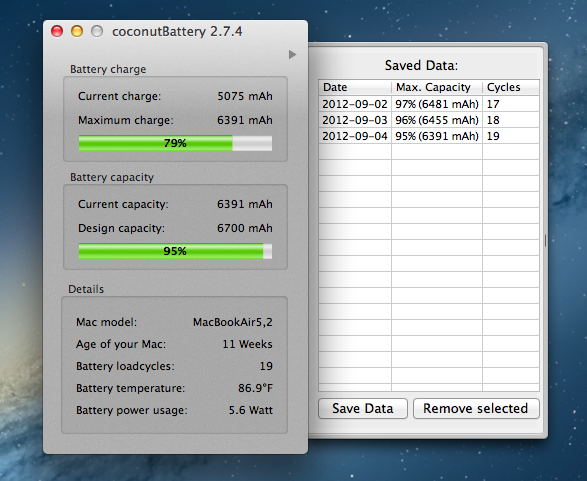The image size is (587, 481).
Task: Click the Design capacity 6700 mAh value
Action: point(245,228)
